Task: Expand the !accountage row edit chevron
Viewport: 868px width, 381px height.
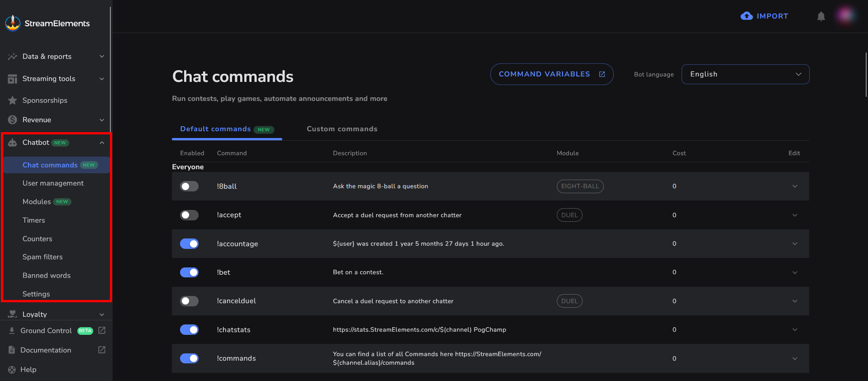Action: (795, 244)
